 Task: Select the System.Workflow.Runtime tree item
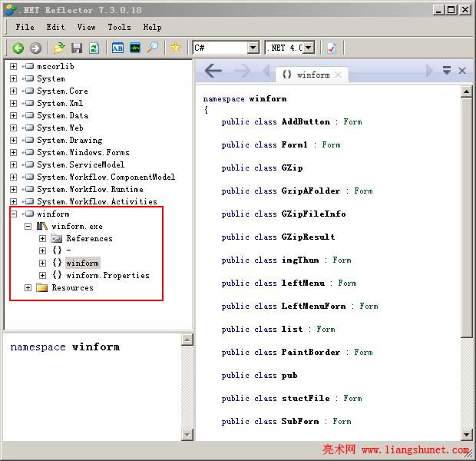coord(90,189)
